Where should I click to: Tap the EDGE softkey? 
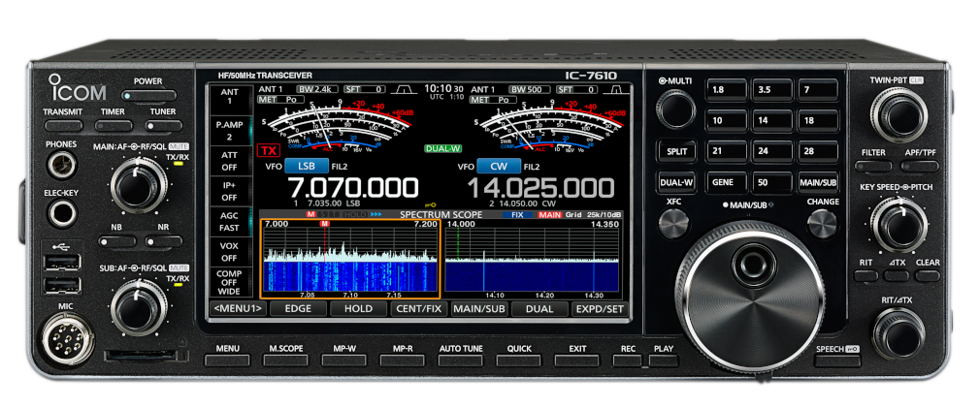tap(298, 308)
